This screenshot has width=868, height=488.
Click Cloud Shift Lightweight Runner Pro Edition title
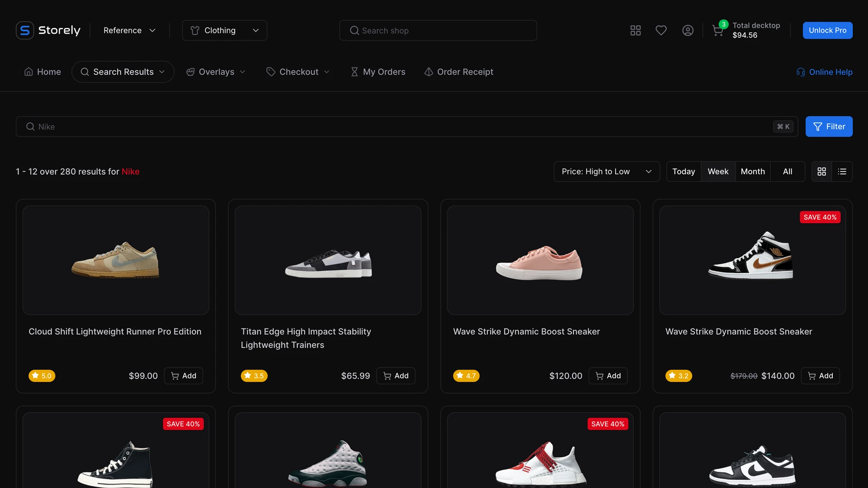pos(115,332)
